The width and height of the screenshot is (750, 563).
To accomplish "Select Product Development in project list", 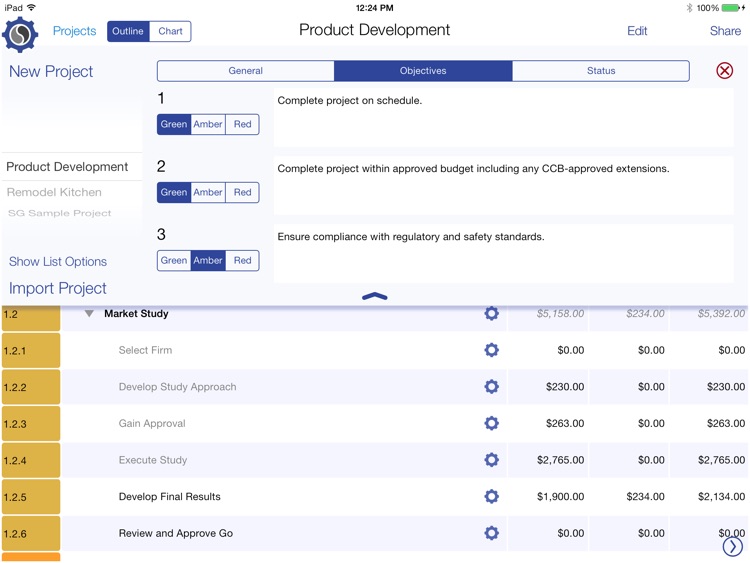I will 67,167.
